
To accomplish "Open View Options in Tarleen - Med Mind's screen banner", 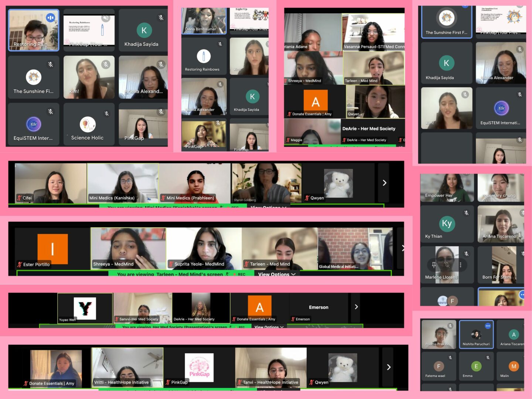I will 277,274.
